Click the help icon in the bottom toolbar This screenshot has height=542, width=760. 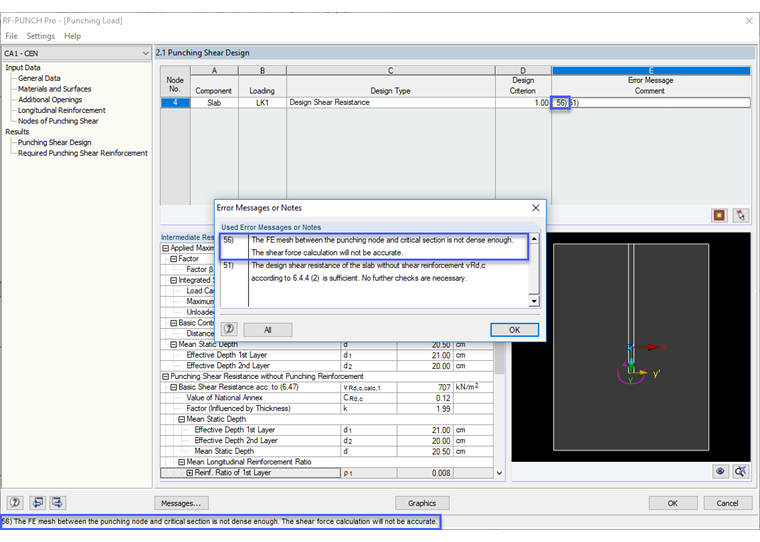click(x=15, y=502)
